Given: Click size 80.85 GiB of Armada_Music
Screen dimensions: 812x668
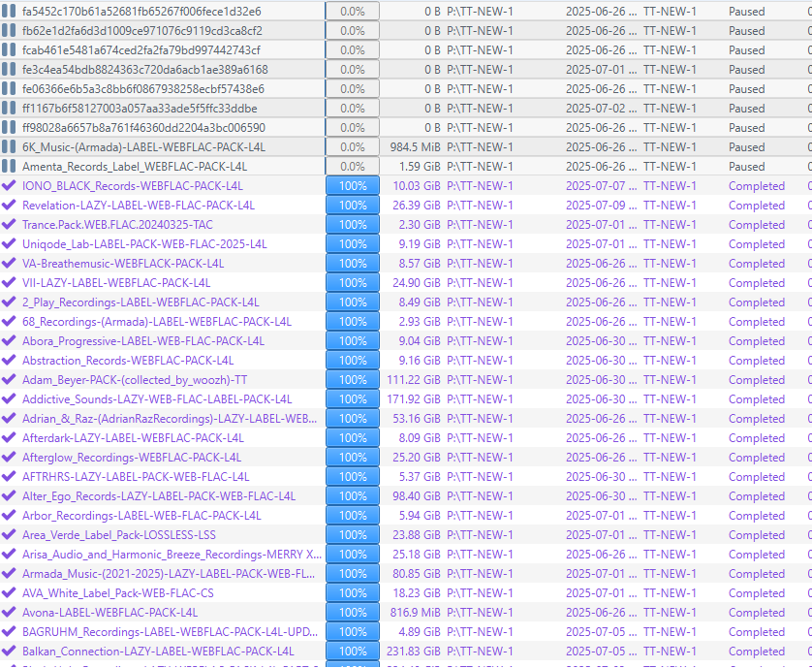Looking at the screenshot, I should [x=417, y=574].
